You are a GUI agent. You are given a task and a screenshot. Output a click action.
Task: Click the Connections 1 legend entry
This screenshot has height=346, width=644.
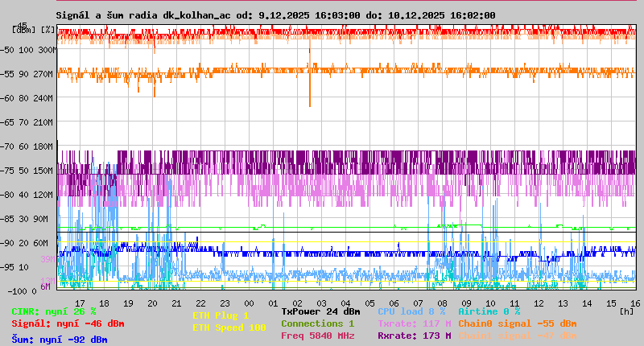[x=317, y=323]
